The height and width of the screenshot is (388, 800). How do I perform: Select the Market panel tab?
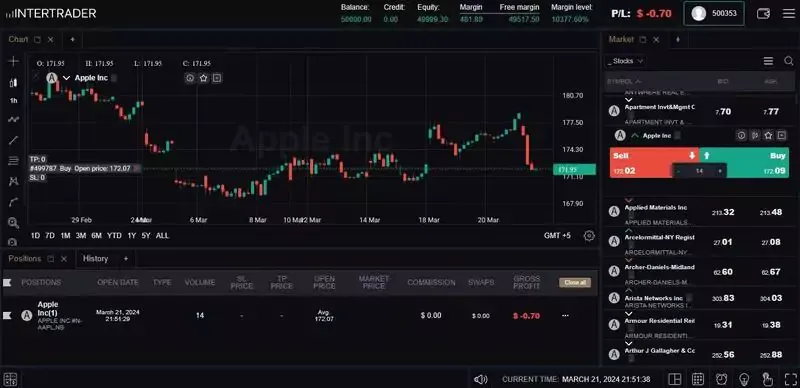click(621, 39)
